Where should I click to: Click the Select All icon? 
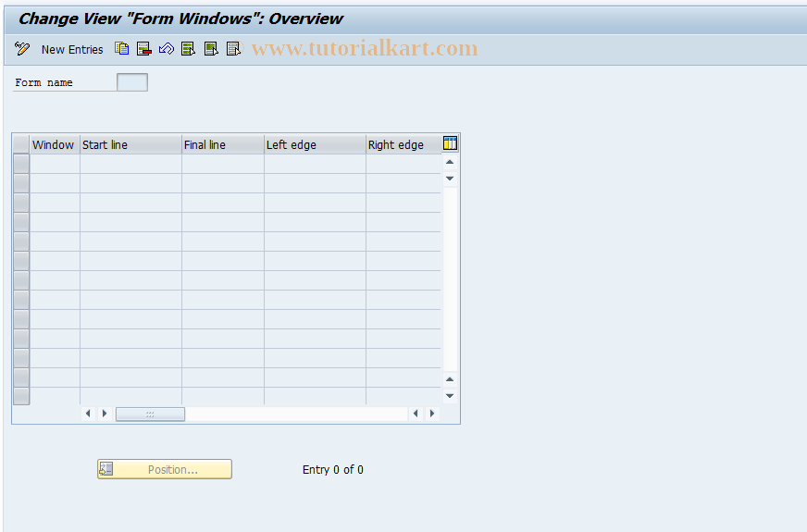[189, 49]
